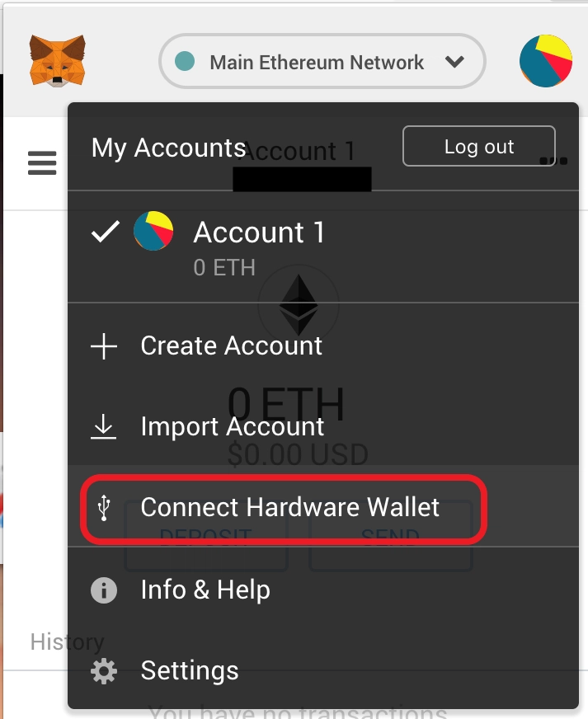The width and height of the screenshot is (588, 719).
Task: Click the Log out button
Action: 479,146
